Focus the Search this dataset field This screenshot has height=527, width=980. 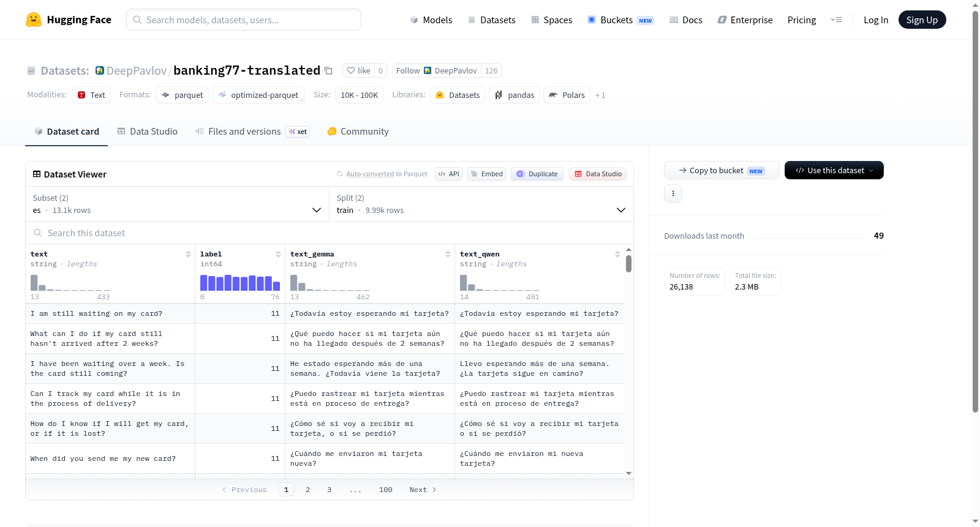click(330, 233)
